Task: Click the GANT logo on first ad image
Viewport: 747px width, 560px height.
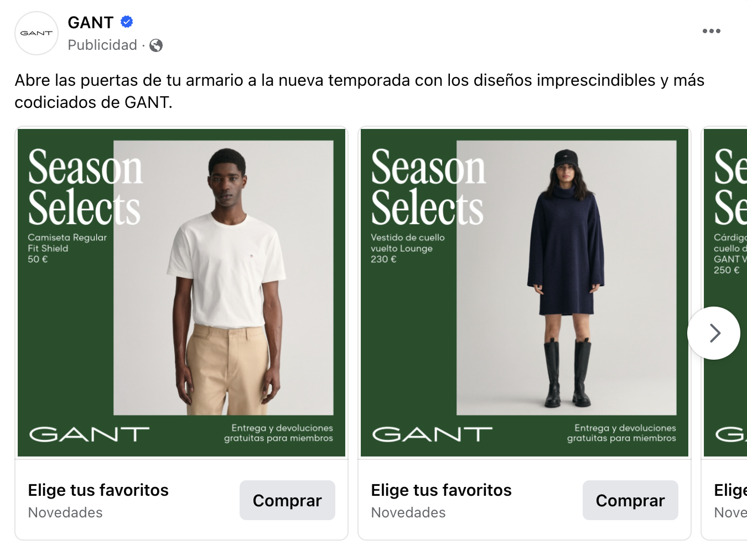Action: click(89, 434)
